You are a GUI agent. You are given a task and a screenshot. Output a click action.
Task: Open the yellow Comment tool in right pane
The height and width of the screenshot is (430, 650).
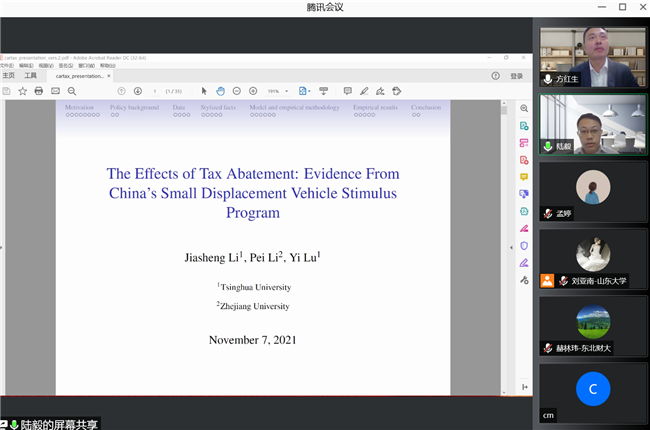(524, 177)
